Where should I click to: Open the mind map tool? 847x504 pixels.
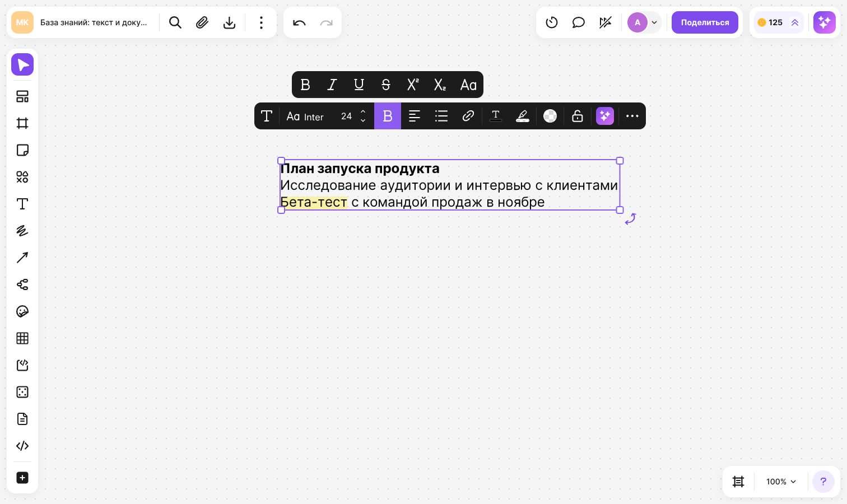(x=22, y=284)
